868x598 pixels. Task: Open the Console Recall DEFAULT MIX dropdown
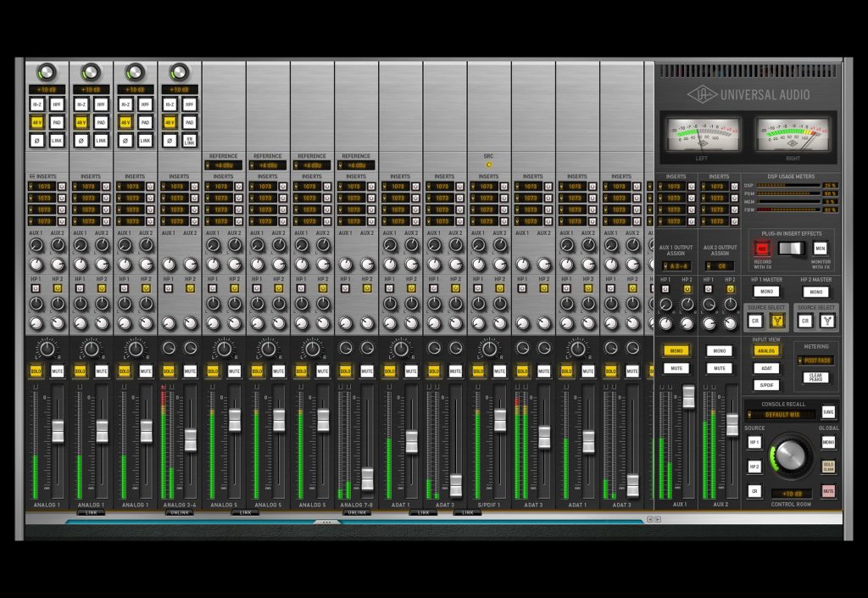click(x=782, y=414)
